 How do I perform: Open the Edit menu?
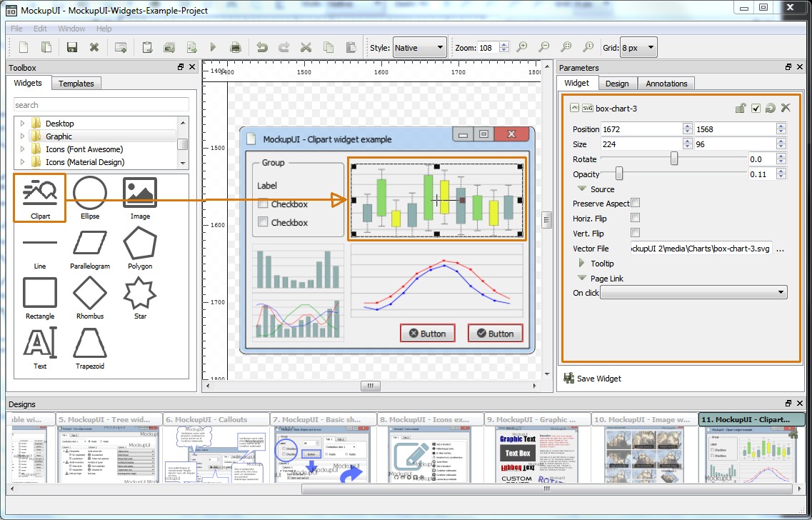[40, 29]
